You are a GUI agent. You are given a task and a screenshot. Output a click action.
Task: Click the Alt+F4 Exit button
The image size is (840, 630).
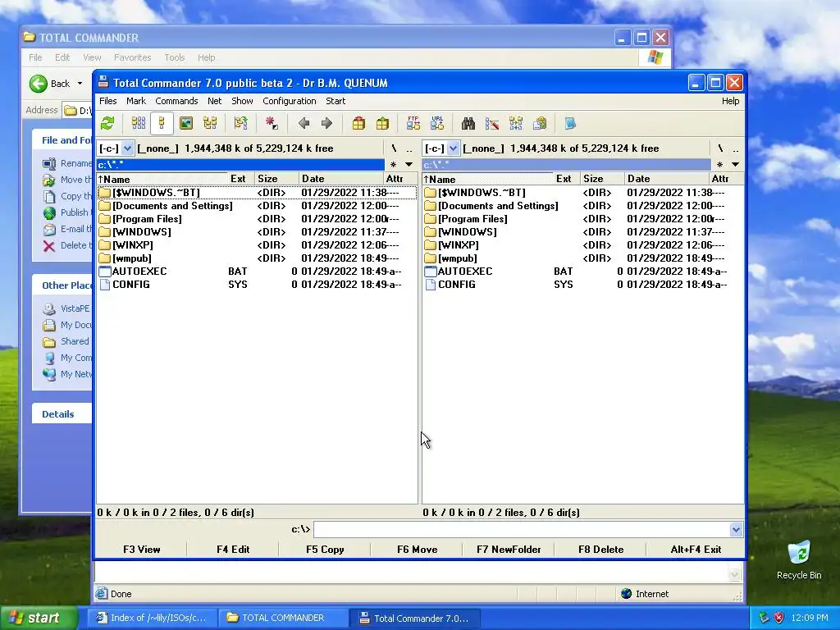click(696, 549)
